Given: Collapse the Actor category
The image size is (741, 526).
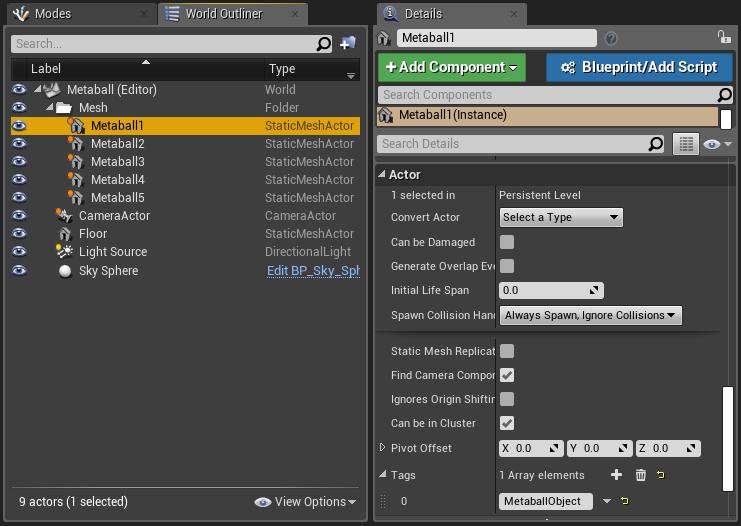Looking at the screenshot, I should (x=382, y=174).
